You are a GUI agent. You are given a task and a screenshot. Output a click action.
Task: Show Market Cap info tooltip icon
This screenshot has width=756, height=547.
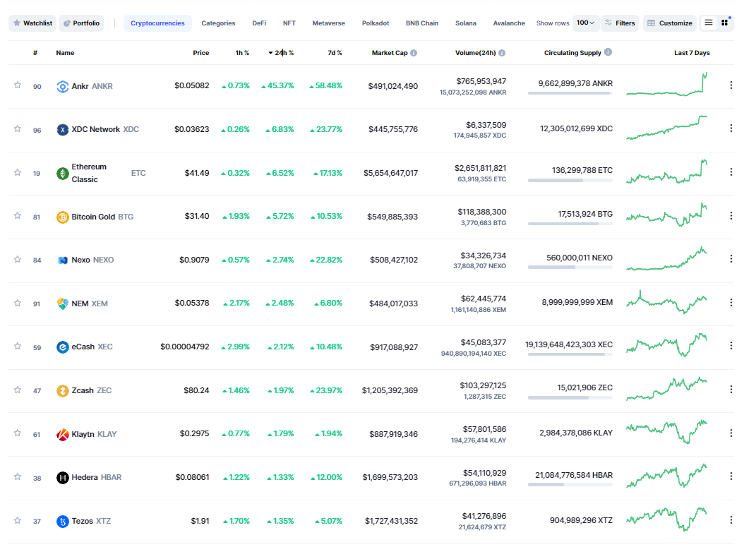[x=414, y=53]
